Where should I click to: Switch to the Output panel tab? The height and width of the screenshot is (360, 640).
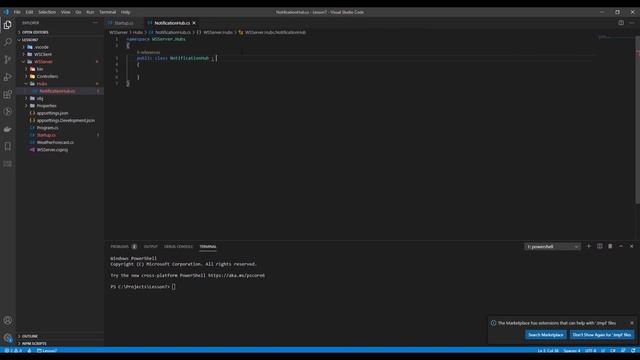150,247
